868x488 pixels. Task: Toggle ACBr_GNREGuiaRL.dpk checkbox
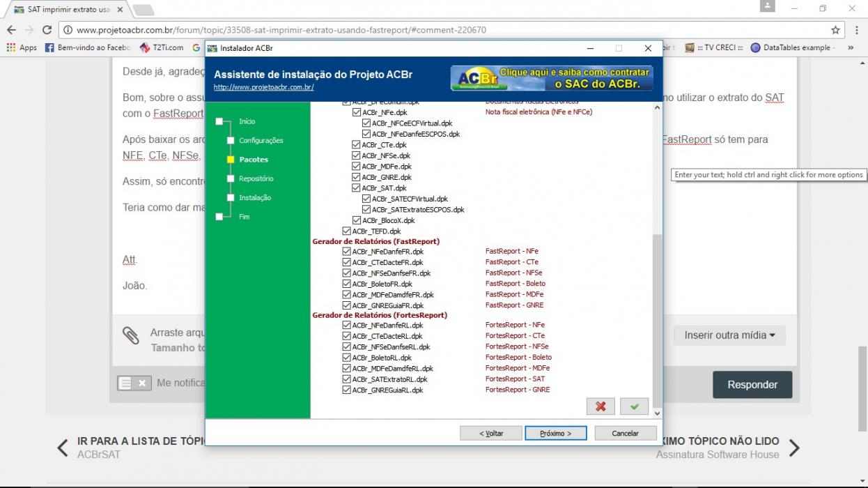(347, 390)
